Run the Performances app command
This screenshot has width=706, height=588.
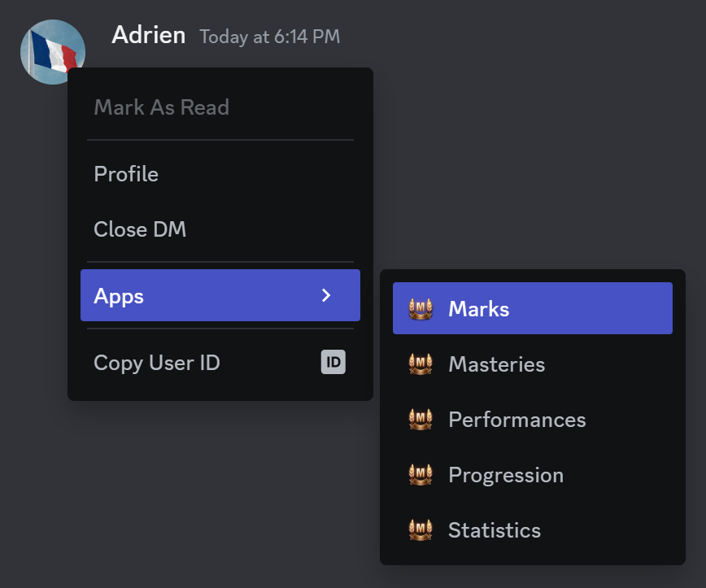(516, 420)
